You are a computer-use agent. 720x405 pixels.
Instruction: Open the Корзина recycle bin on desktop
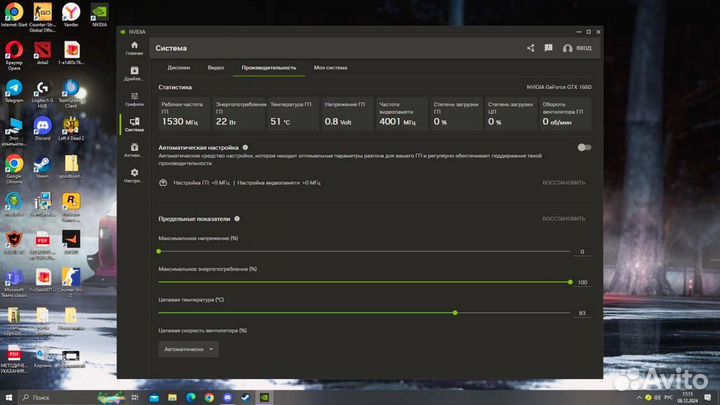click(42, 359)
